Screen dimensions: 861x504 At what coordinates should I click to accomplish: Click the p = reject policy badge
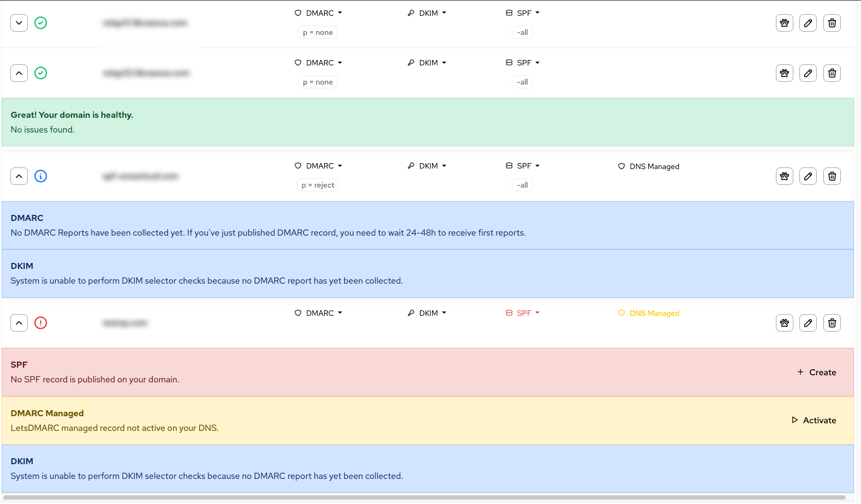(318, 185)
